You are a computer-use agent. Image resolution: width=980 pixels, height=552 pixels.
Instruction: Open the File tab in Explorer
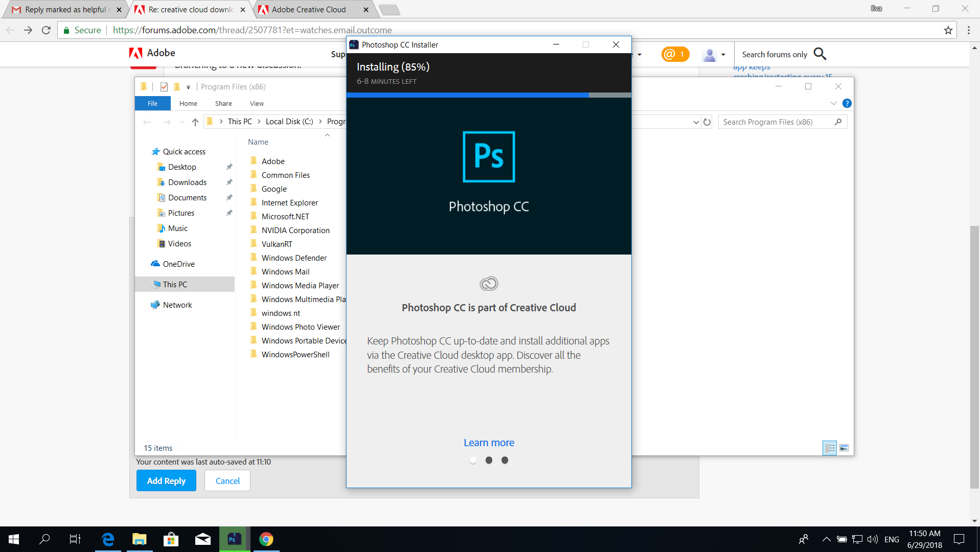pyautogui.click(x=152, y=103)
